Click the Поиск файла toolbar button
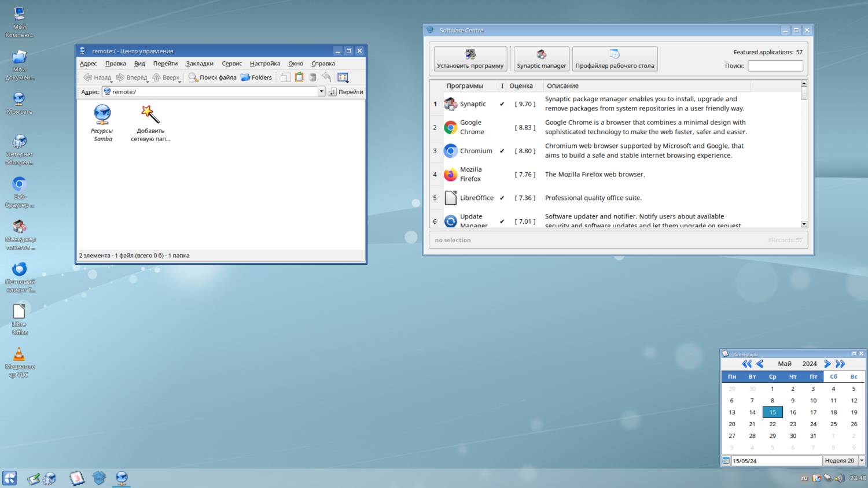 point(212,77)
